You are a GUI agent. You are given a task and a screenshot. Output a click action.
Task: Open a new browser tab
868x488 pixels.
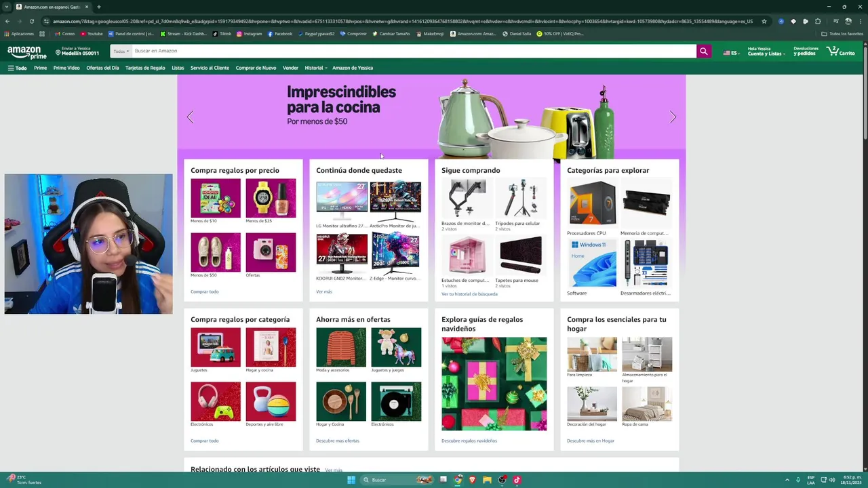pos(98,7)
